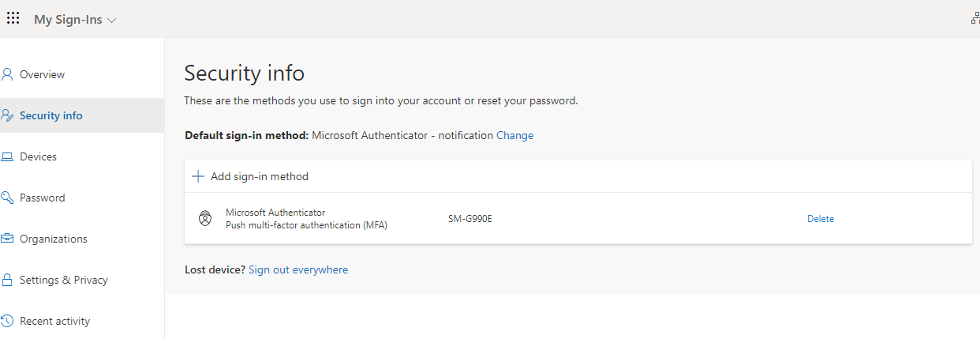Click the Organizations briefcase icon
980x339 pixels.
click(x=8, y=239)
